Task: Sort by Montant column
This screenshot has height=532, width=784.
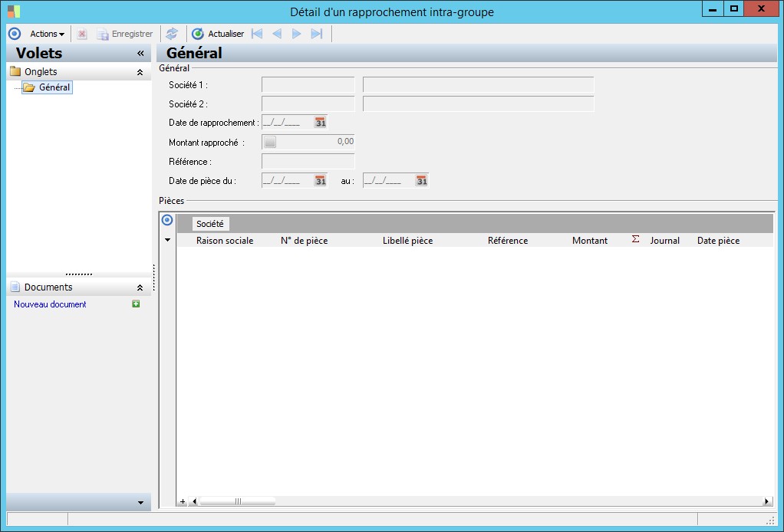Action: pyautogui.click(x=589, y=241)
